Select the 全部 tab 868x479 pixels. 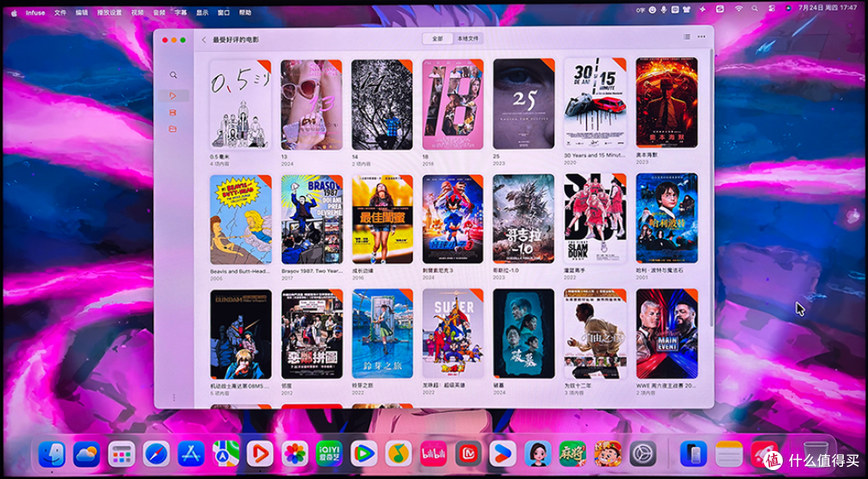tap(437, 39)
